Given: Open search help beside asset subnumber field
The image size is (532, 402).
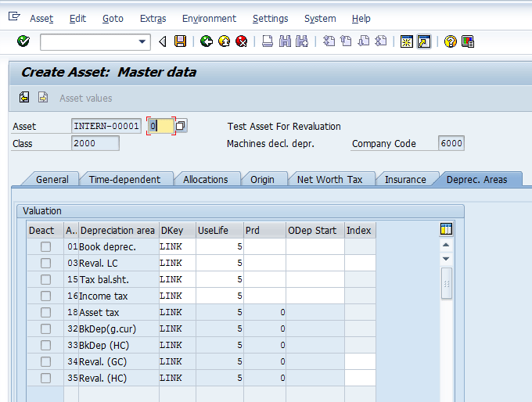Looking at the screenshot, I should [x=181, y=126].
